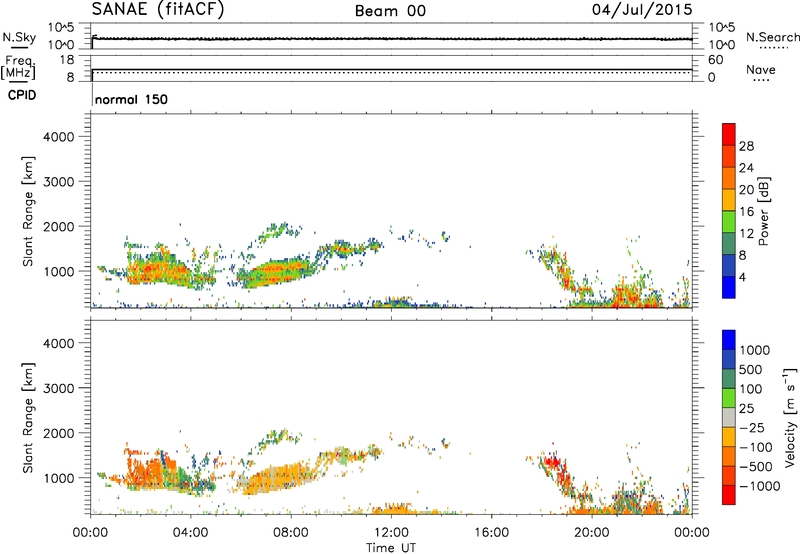Click the '18' frequency axis label
Viewport: 800px width, 554px height.
(x=67, y=60)
